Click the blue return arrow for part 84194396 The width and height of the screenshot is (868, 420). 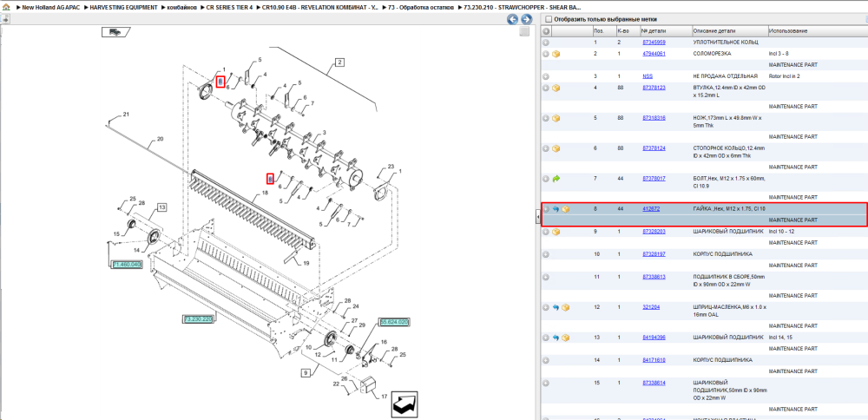click(556, 337)
